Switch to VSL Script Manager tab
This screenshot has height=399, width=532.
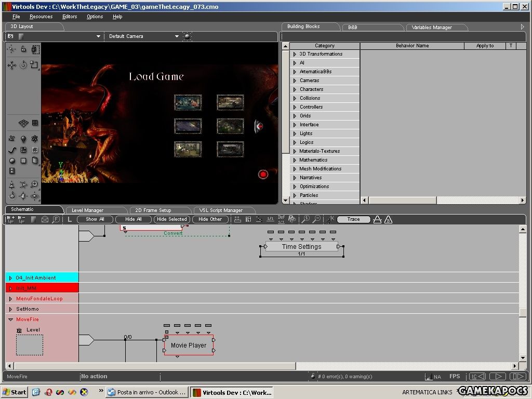tap(221, 210)
